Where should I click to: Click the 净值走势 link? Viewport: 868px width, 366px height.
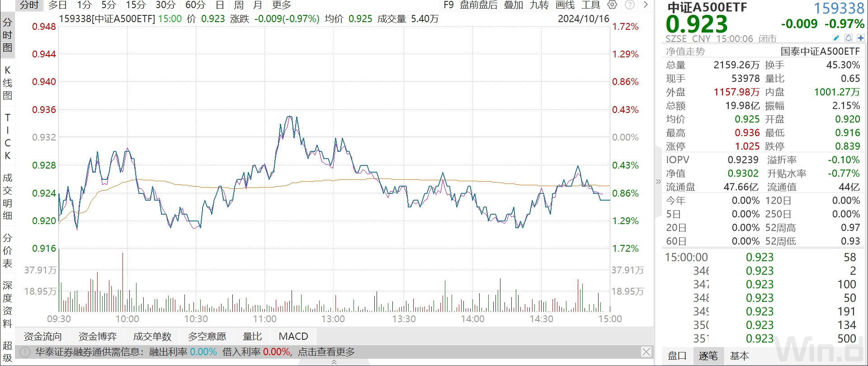[685, 52]
